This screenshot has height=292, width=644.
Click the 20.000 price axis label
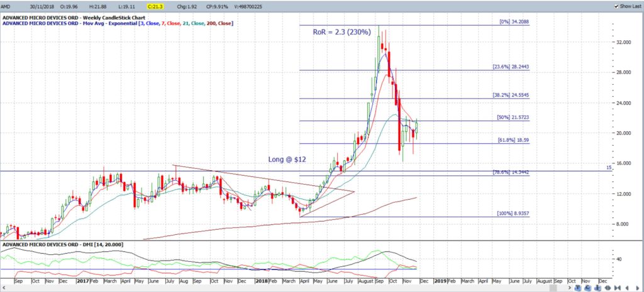coord(623,133)
